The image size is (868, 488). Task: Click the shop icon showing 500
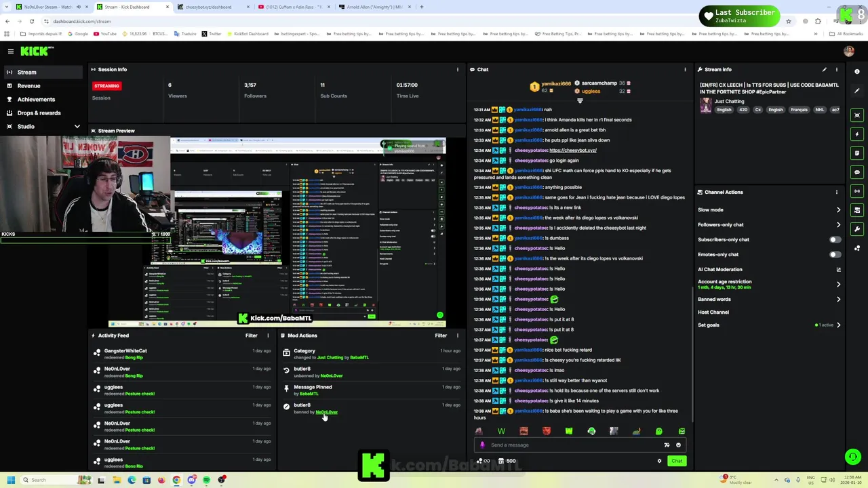click(x=507, y=461)
